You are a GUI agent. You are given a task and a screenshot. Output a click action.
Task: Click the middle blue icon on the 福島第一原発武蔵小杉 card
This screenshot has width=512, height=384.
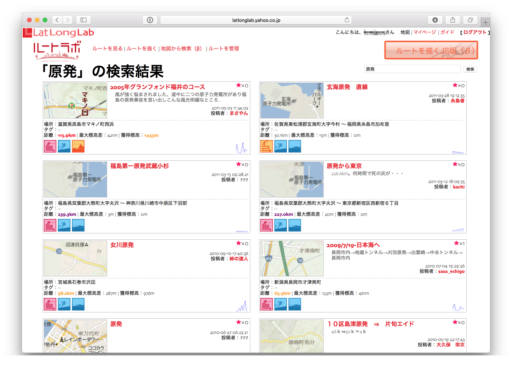tap(64, 225)
